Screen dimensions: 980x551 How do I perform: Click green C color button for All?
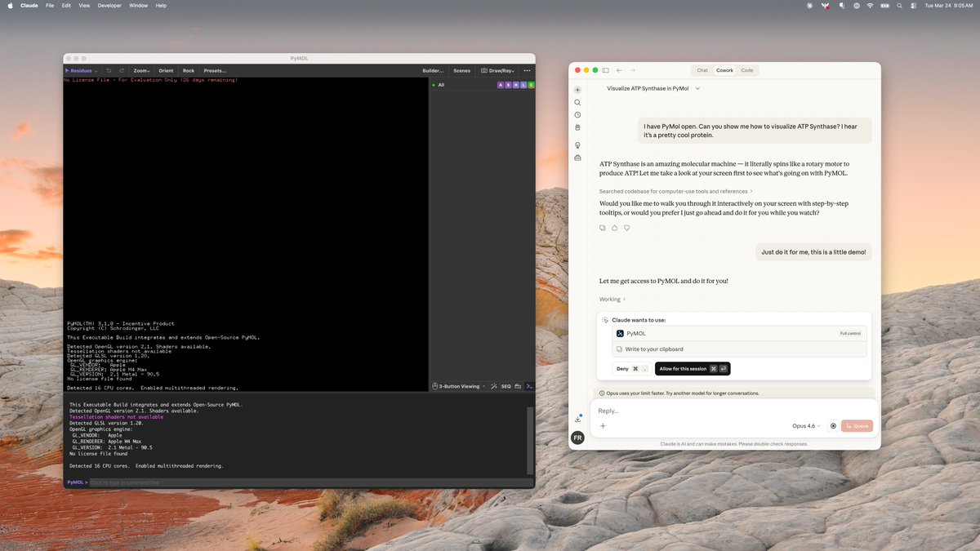coord(531,85)
